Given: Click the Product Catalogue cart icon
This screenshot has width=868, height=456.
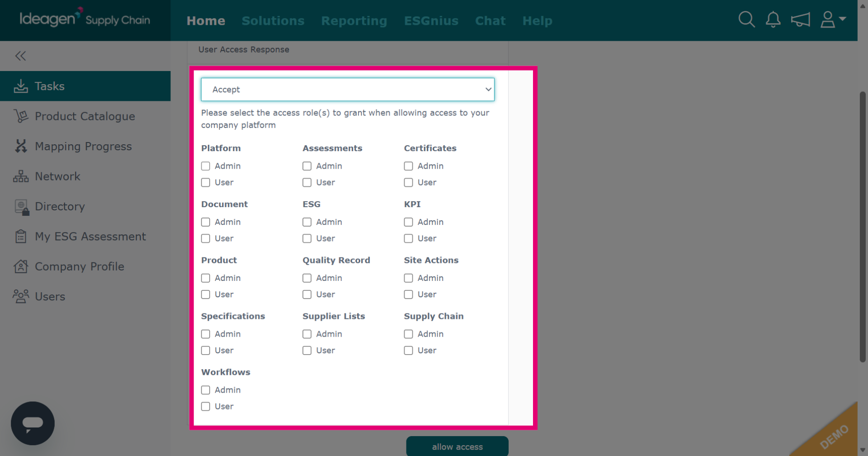Looking at the screenshot, I should [x=21, y=116].
